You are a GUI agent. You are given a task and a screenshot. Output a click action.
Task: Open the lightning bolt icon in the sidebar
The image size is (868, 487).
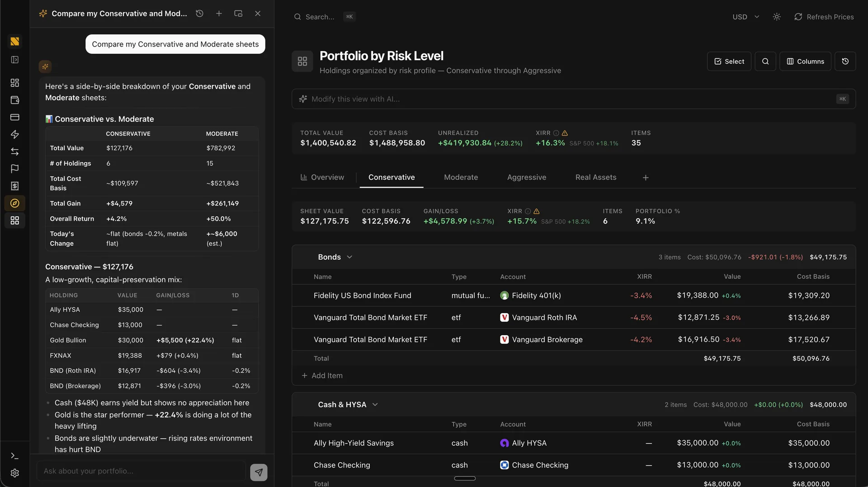(x=15, y=134)
